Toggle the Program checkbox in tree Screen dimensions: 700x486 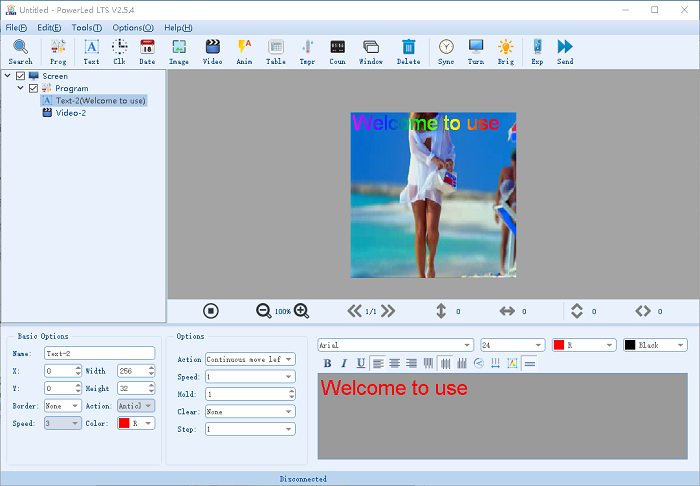coord(34,89)
